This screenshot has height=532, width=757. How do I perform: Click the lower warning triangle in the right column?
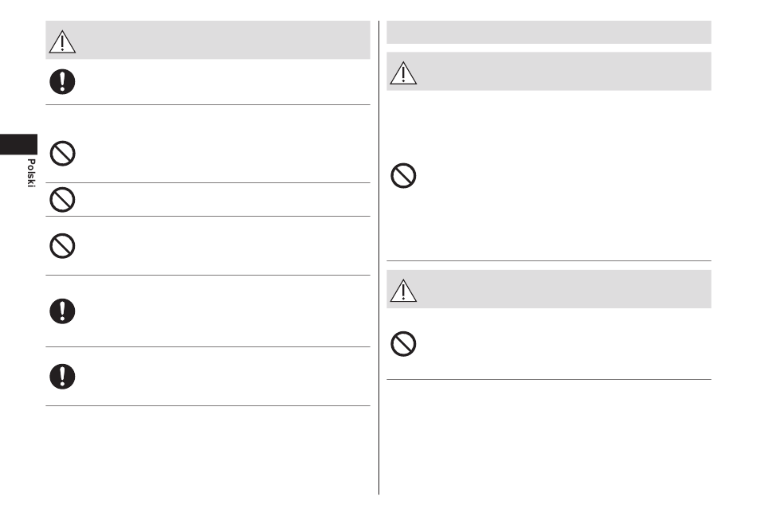(403, 291)
